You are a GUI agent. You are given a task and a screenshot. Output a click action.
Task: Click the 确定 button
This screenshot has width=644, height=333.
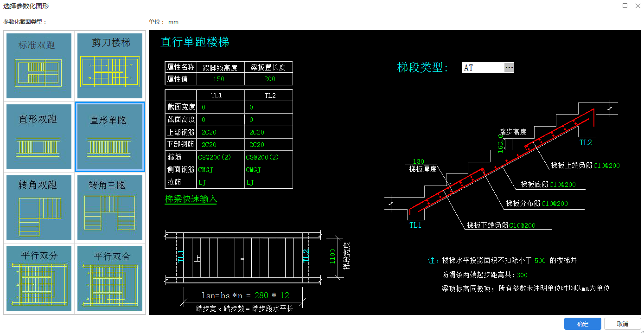tap(583, 324)
